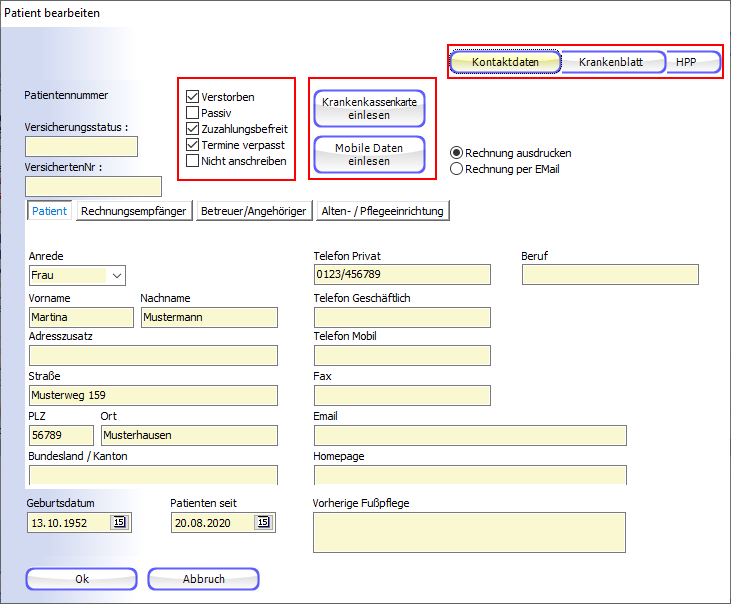Switch to the Rechnungsempfänger tab
Viewport: 731px width, 604px height.
135,211
